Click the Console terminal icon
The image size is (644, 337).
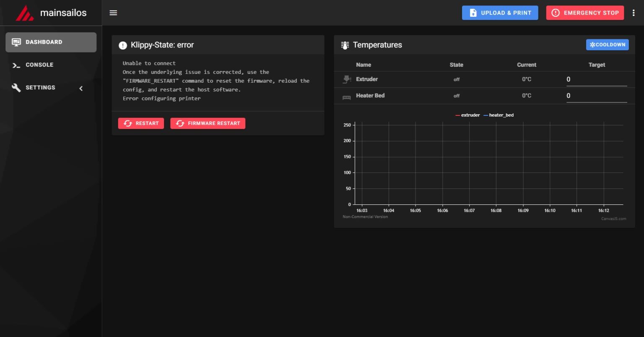16,65
